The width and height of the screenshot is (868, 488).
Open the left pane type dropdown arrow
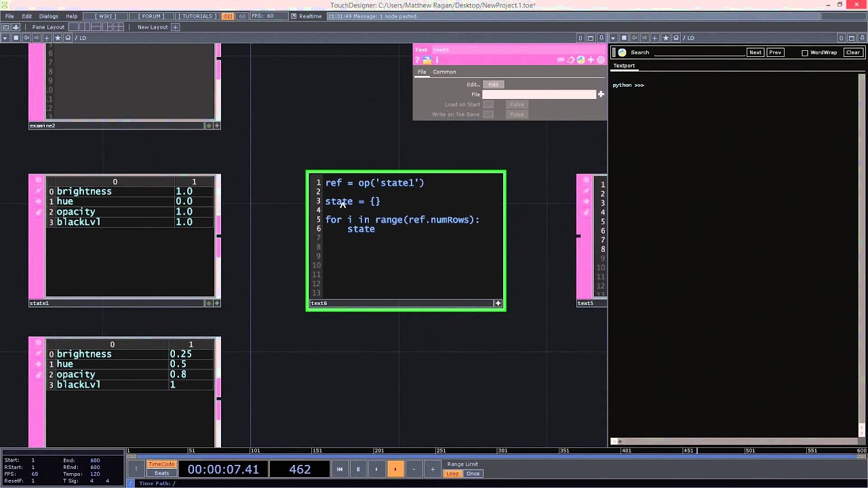(x=5, y=38)
